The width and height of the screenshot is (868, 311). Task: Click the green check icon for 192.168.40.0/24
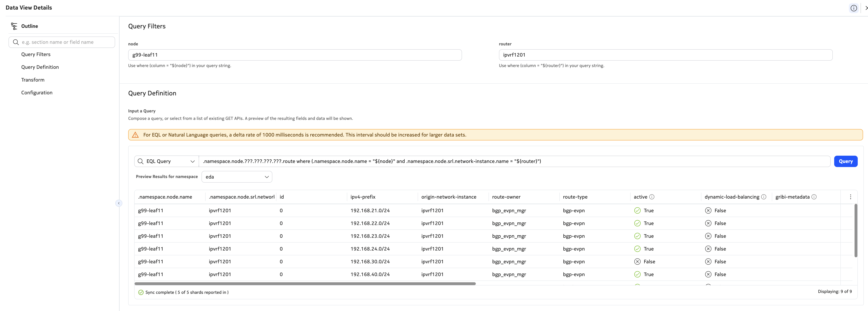(637, 275)
